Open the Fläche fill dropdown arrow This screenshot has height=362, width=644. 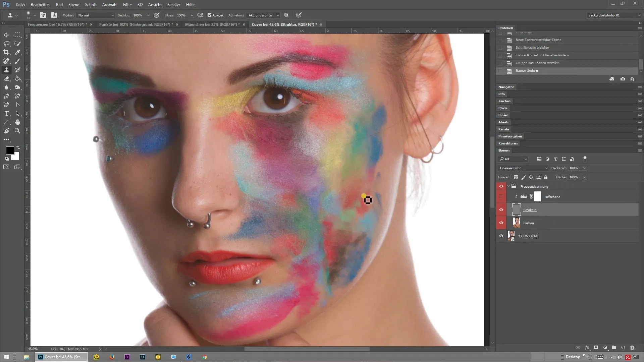pyautogui.click(x=585, y=177)
